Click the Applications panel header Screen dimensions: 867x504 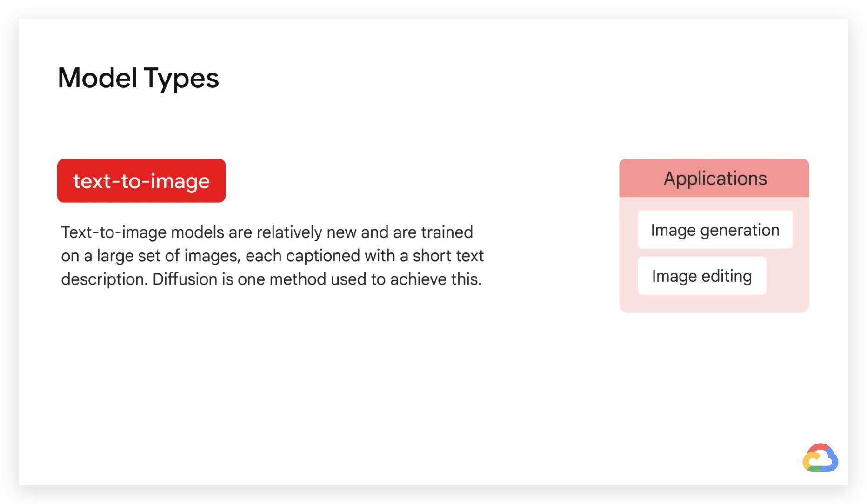point(714,178)
